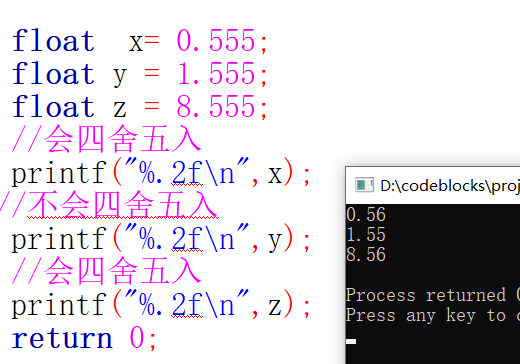Click the comment '//会四舍五入' above printf z
The width and height of the screenshot is (520, 364).
point(107,271)
